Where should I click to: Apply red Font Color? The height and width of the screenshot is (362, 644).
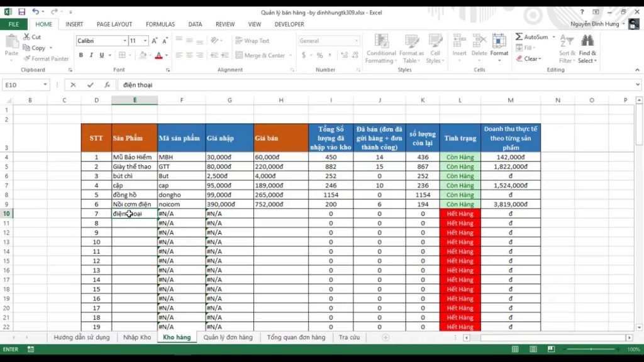click(x=158, y=55)
